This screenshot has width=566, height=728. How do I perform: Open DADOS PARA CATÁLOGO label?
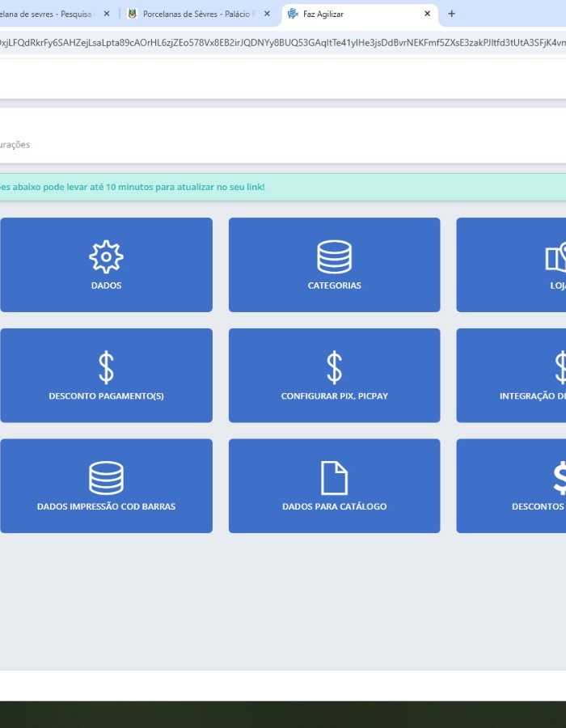point(334,506)
